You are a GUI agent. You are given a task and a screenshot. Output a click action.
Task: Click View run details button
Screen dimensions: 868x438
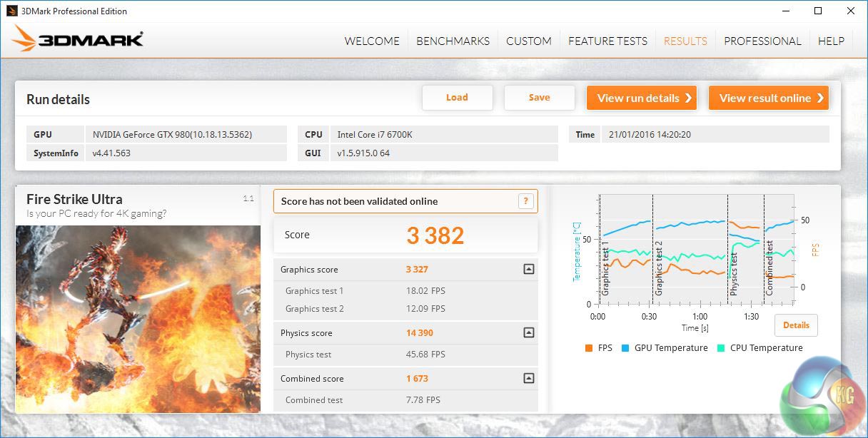pyautogui.click(x=642, y=98)
